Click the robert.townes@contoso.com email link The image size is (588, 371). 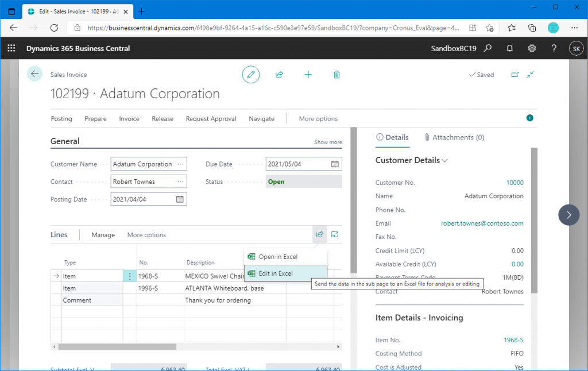point(482,223)
